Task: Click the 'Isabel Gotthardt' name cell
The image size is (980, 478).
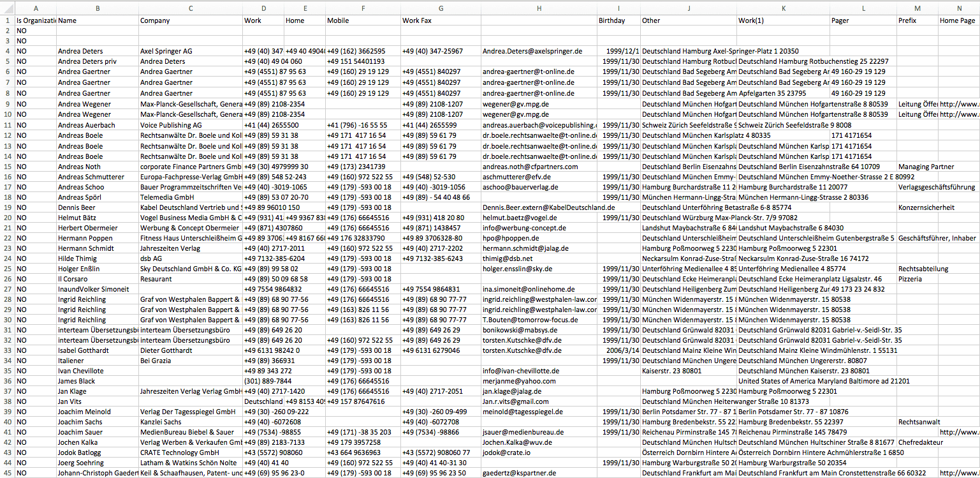Action: (x=98, y=350)
